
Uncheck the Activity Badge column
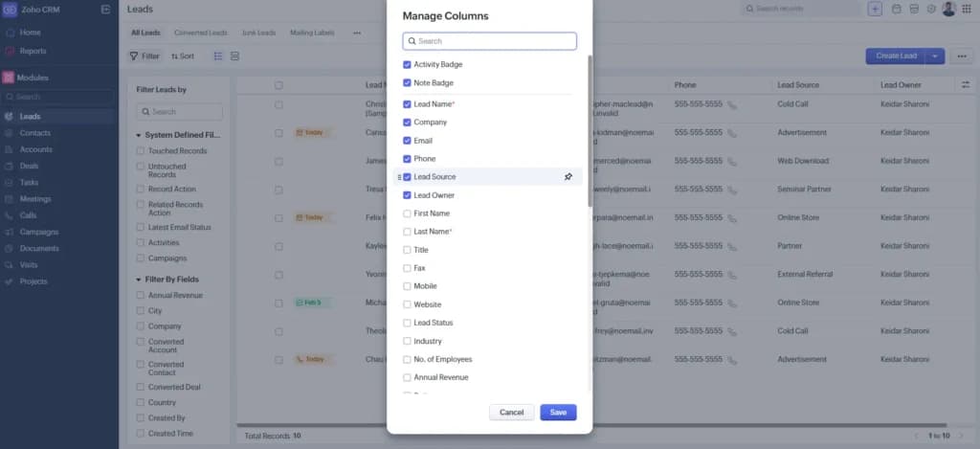[407, 64]
